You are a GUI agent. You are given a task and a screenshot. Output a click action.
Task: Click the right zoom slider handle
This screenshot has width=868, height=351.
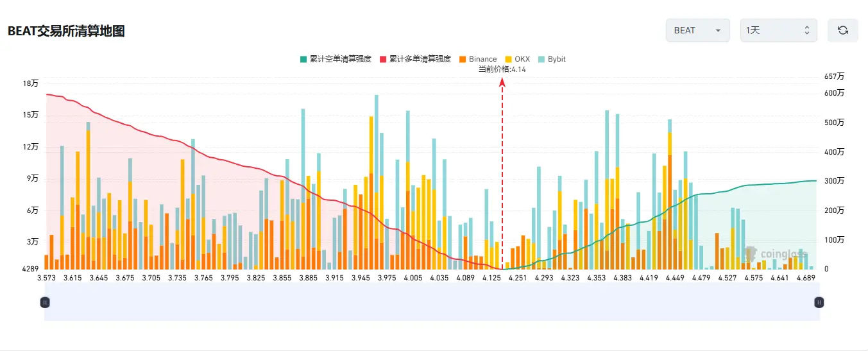[819, 302]
